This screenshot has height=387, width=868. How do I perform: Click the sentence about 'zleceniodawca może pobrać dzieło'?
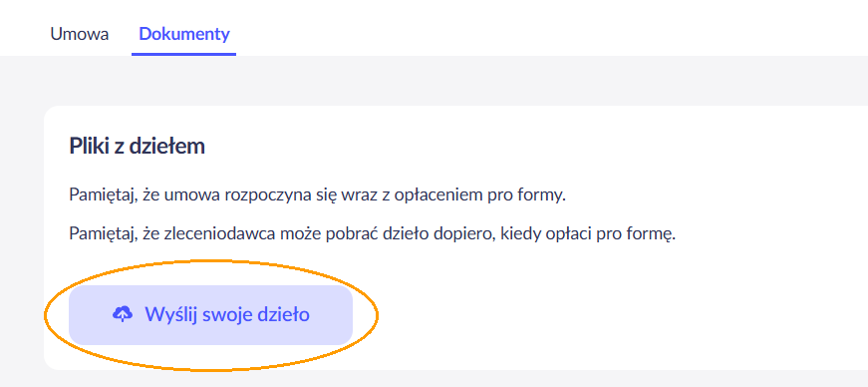click(373, 233)
